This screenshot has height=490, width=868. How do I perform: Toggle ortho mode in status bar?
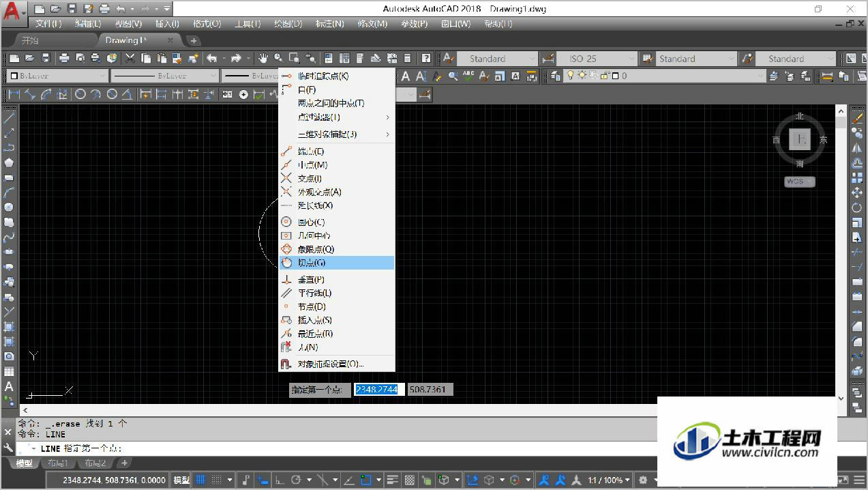click(280, 480)
